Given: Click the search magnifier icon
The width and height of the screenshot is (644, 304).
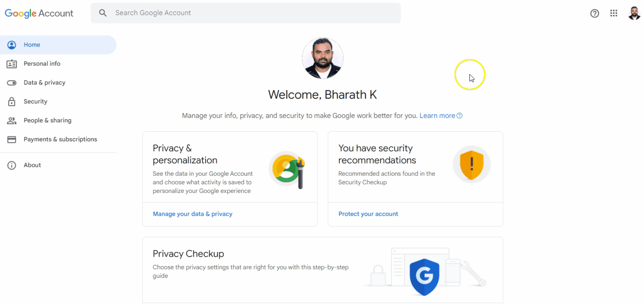Looking at the screenshot, I should click(x=103, y=13).
